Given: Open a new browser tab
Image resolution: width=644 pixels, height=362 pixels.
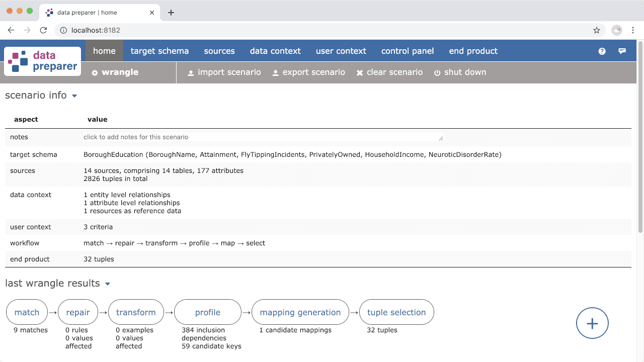Looking at the screenshot, I should coord(171,13).
